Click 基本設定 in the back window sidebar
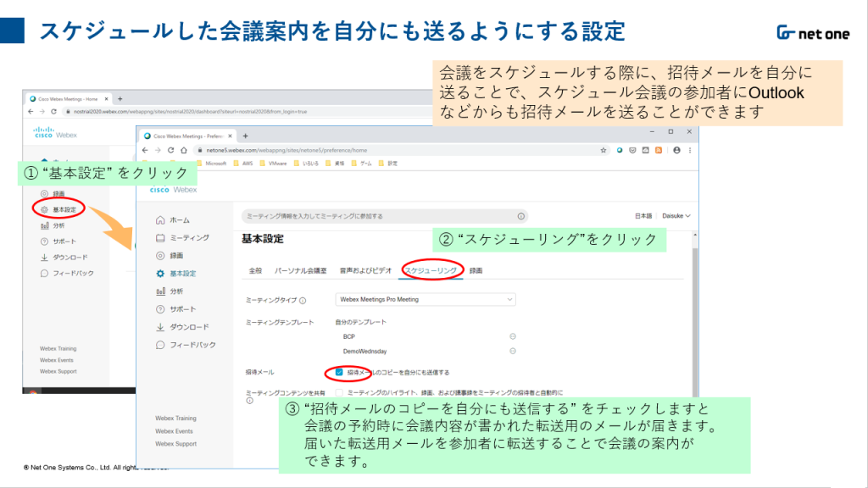The height and width of the screenshot is (488, 868). 58,210
